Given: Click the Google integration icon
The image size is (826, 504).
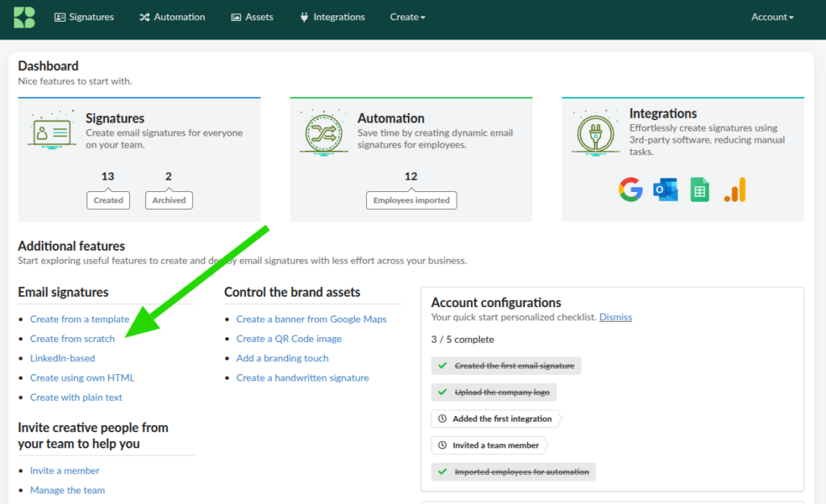Looking at the screenshot, I should [631, 190].
